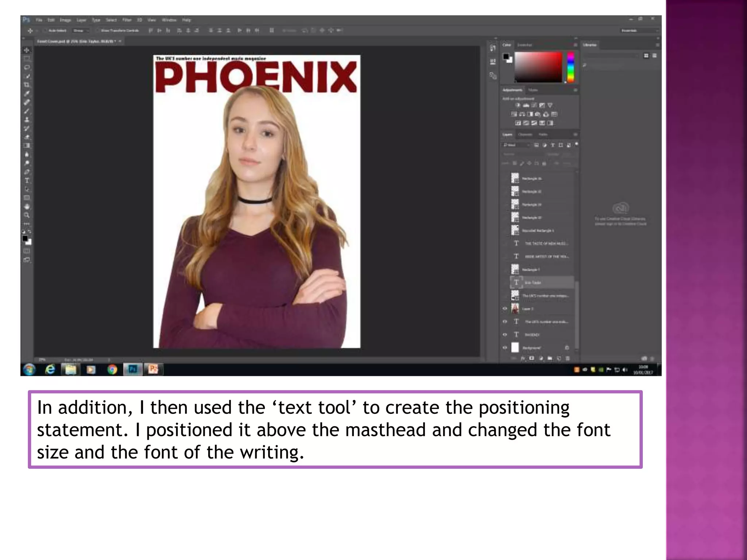This screenshot has height=560, width=747.
Task: Select the Crop tool
Action: [27, 85]
